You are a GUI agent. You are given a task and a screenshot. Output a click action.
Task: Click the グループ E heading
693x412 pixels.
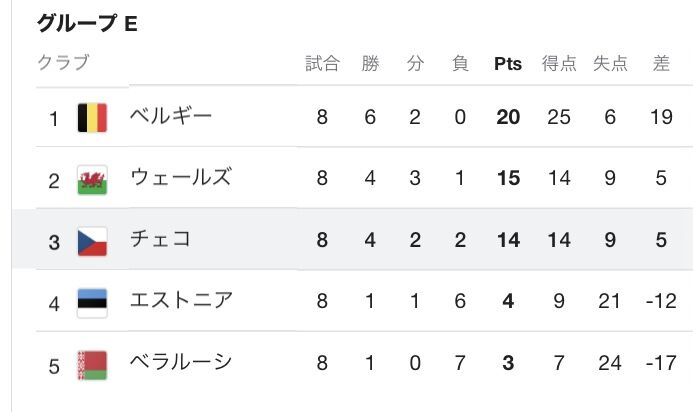(87, 24)
